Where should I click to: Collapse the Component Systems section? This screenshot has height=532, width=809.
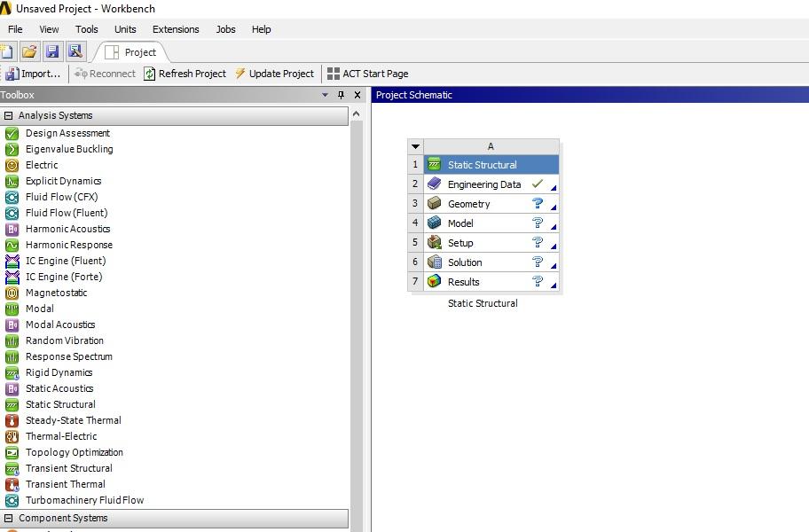8,518
